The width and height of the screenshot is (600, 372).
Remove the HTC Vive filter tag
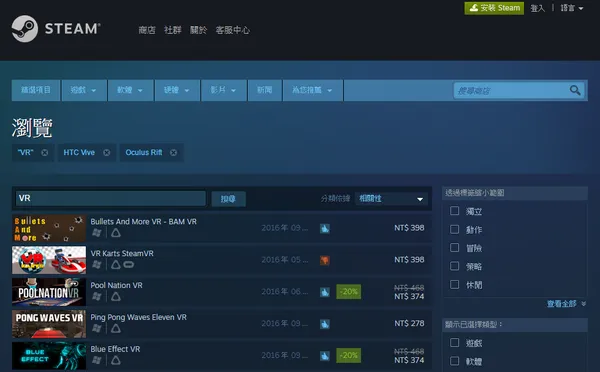pos(106,153)
